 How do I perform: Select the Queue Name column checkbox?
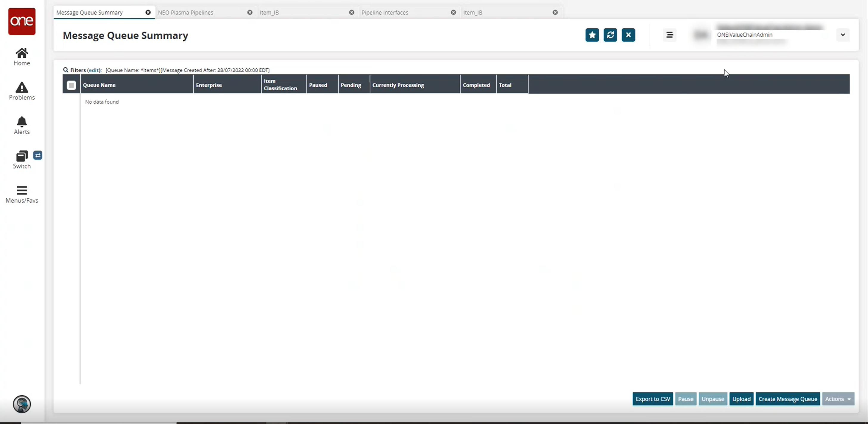click(72, 85)
